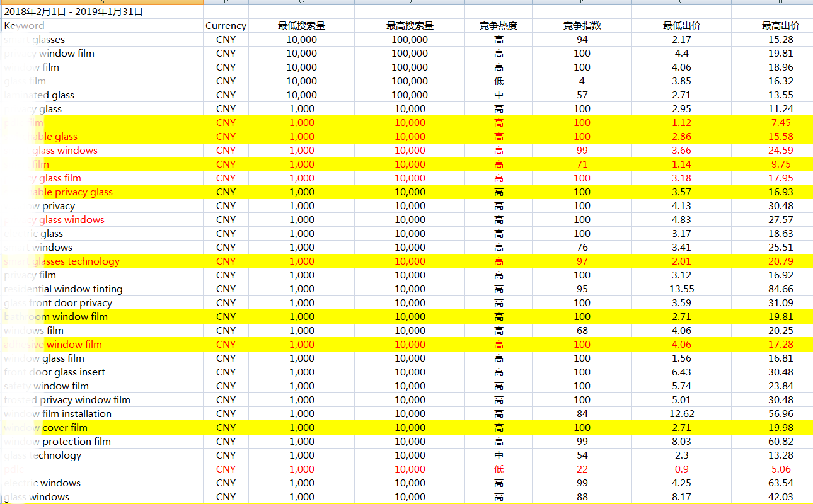This screenshot has height=504, width=813.
Task: Select the competition index value 57
Action: point(582,95)
